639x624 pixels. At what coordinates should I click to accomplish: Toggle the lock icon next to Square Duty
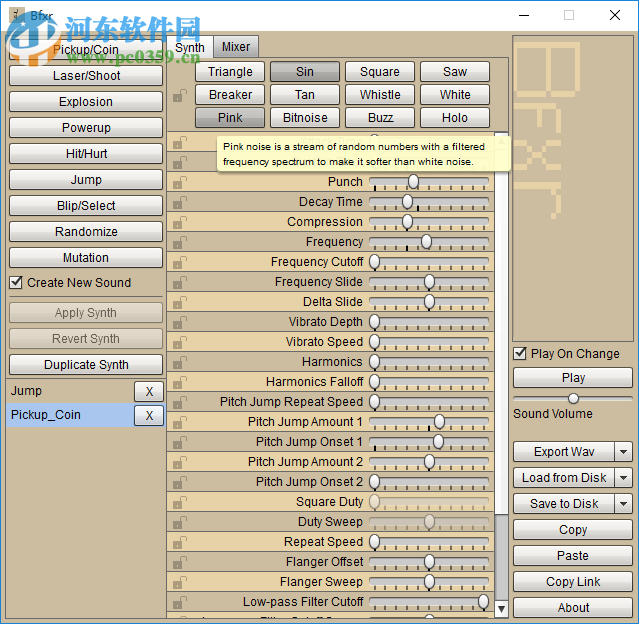pos(180,502)
